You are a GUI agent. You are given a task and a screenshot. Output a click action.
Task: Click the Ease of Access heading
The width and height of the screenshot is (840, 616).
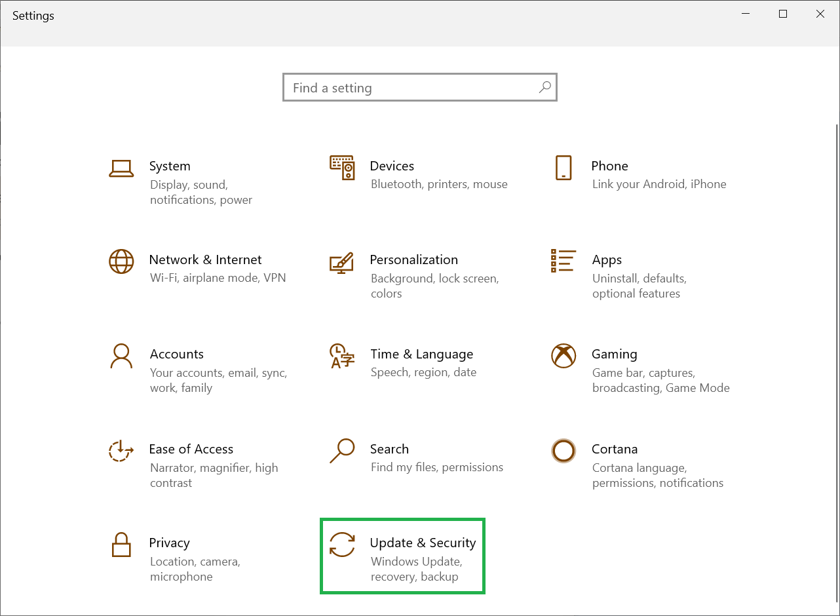click(x=191, y=449)
